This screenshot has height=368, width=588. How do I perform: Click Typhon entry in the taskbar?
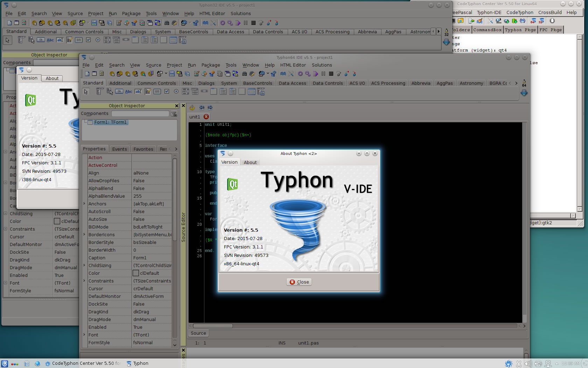point(138,363)
